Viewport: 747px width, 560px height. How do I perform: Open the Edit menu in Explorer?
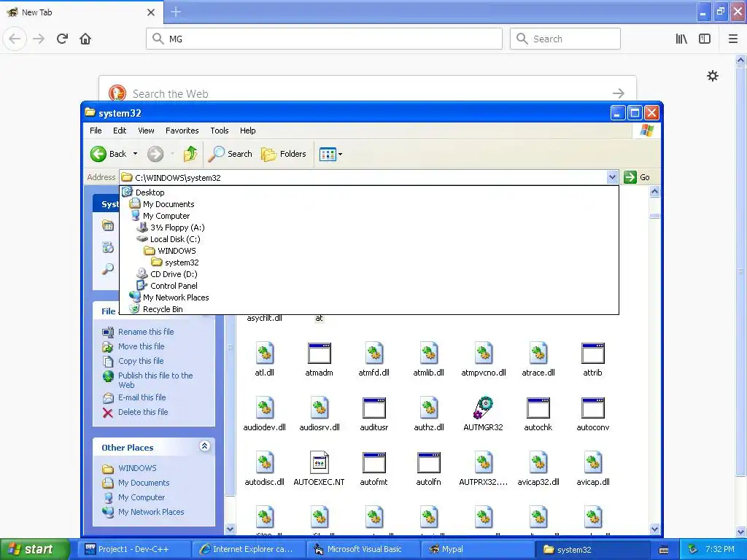click(x=120, y=131)
